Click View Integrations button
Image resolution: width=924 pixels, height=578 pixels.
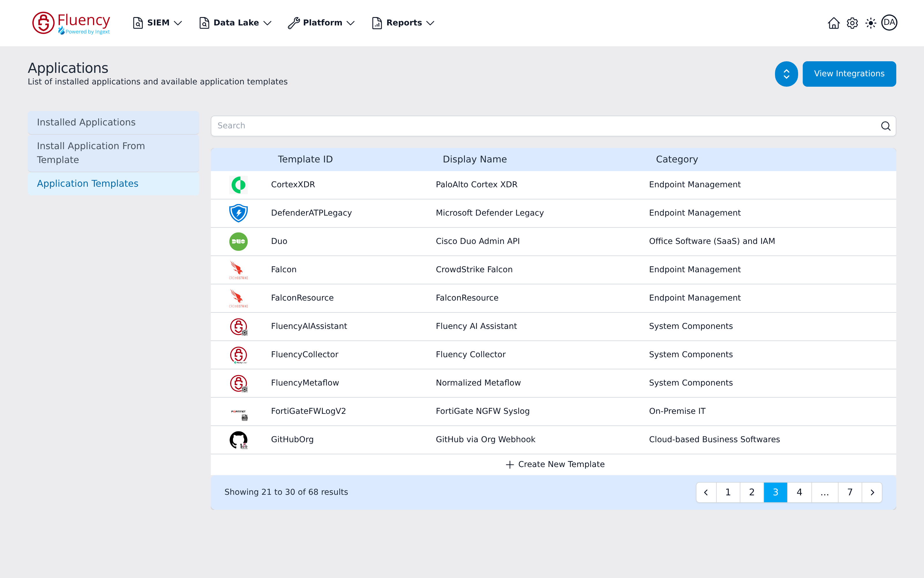click(849, 74)
